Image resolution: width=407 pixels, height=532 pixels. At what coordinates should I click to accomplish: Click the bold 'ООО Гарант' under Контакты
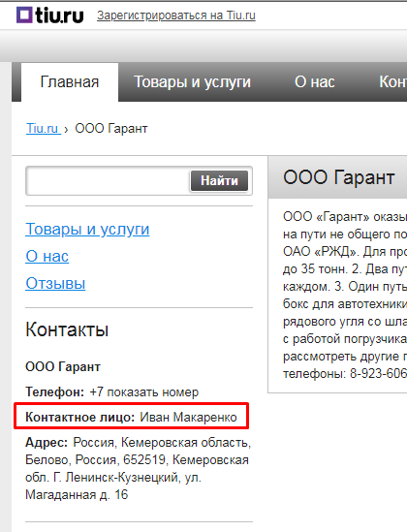point(63,366)
